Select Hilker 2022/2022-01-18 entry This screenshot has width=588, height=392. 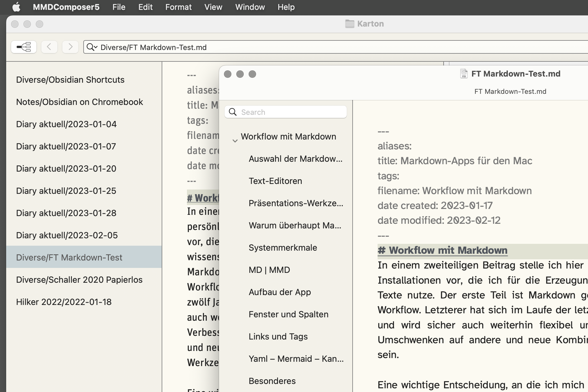[64, 302]
